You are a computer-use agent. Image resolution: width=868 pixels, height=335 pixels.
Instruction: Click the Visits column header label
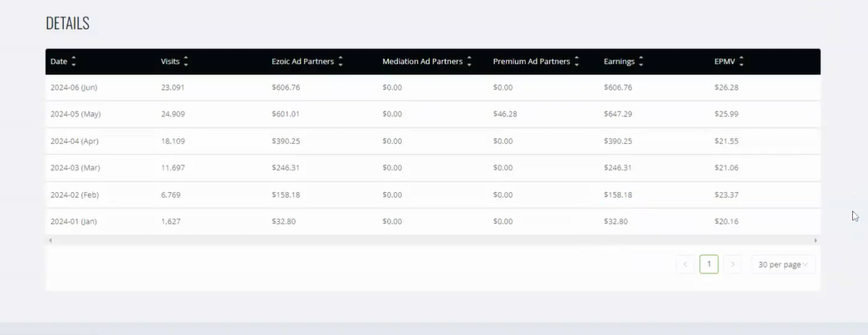tap(170, 62)
